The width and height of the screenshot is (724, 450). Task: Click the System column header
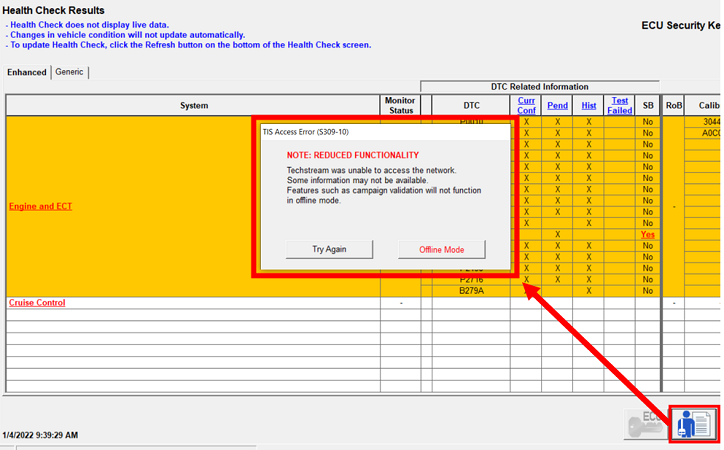pyautogui.click(x=194, y=105)
